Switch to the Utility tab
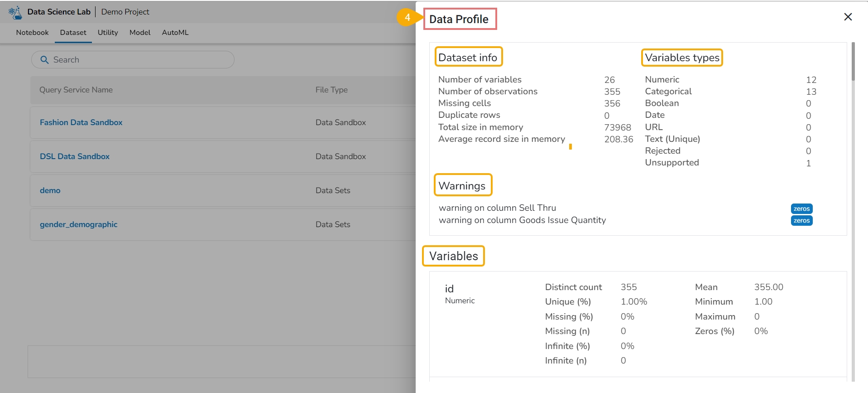The image size is (868, 393). [x=108, y=33]
